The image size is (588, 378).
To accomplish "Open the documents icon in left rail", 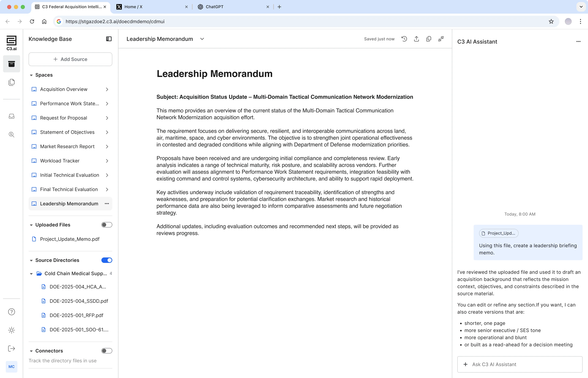I will point(12,82).
